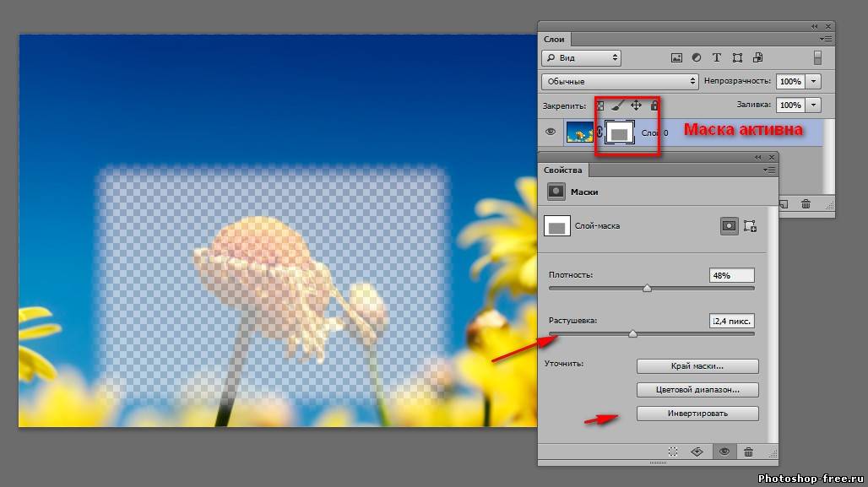Click the adjustment layer filter icon
This screenshot has width=868, height=487.
click(x=697, y=58)
